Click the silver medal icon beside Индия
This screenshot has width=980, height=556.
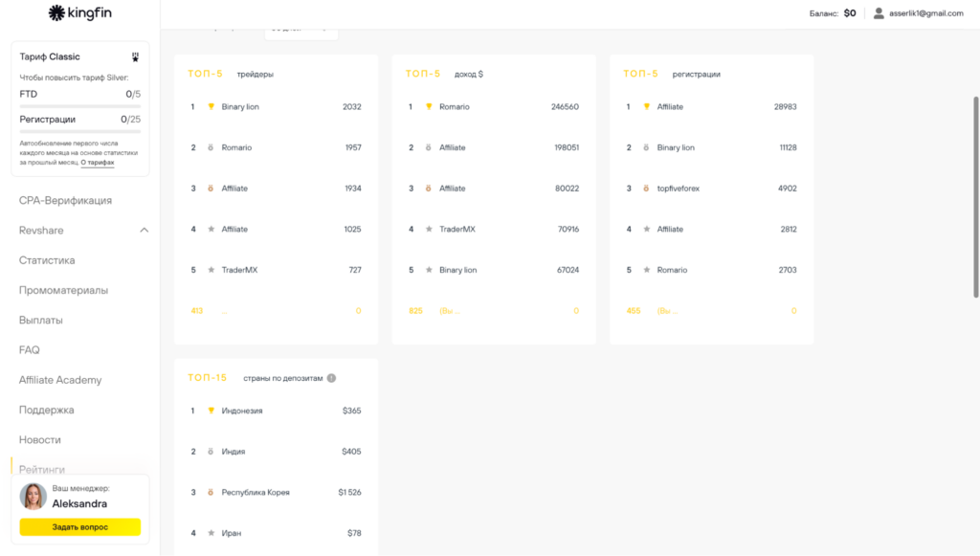tap(211, 451)
